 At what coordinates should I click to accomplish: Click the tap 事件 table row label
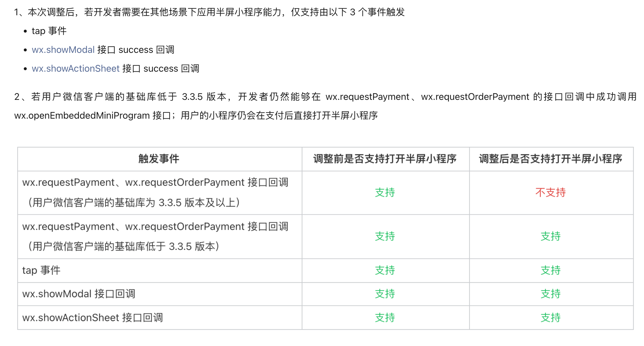(x=41, y=270)
